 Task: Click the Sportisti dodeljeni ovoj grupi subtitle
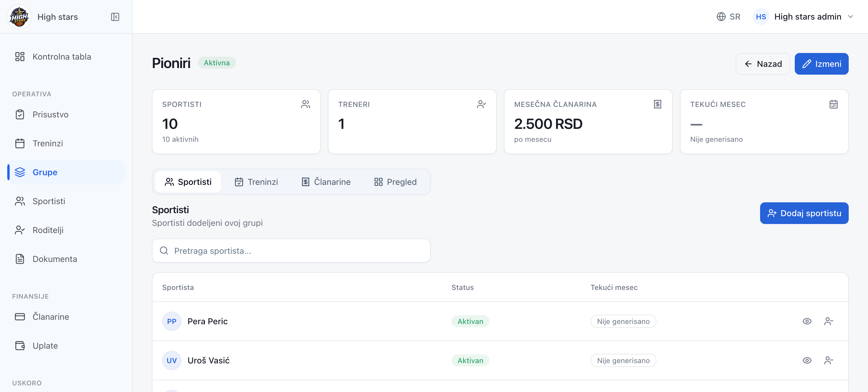[x=207, y=223]
